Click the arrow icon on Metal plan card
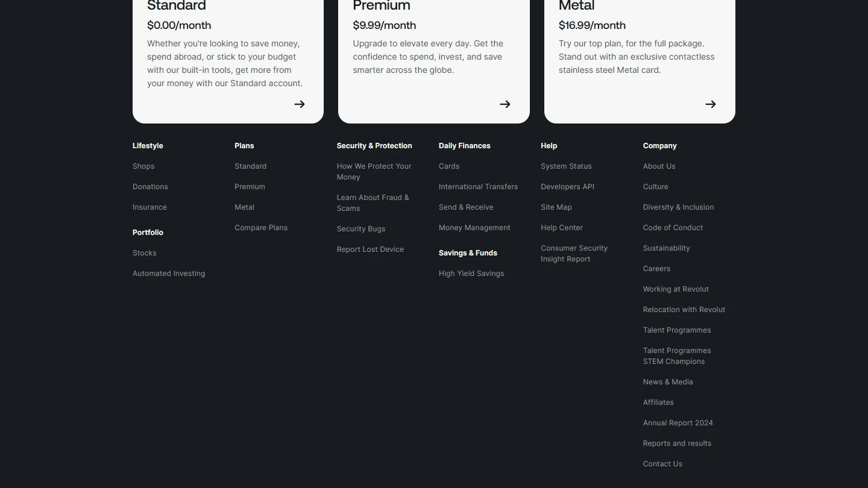Screen dimensions: 868x488 (x=711, y=104)
